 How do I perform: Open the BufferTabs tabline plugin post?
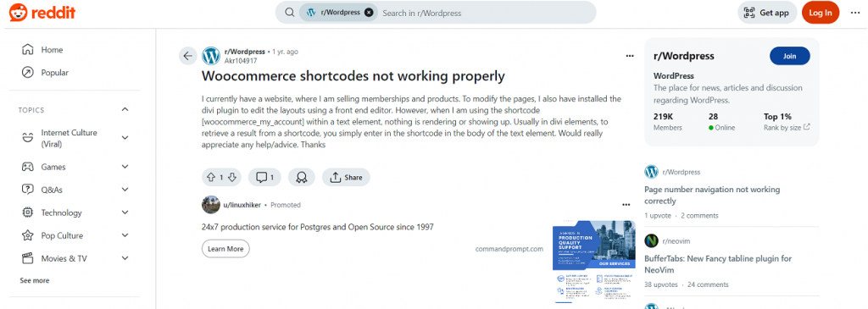[x=718, y=263]
